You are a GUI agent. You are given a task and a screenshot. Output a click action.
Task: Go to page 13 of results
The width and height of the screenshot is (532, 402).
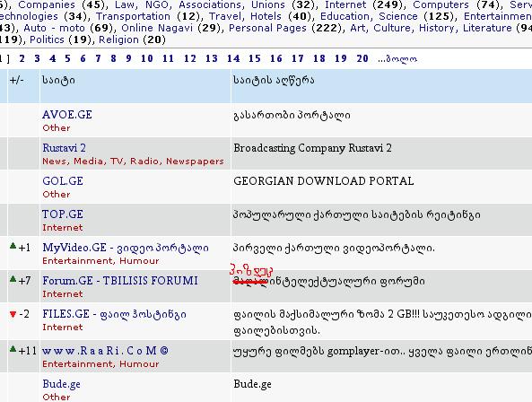click(212, 58)
